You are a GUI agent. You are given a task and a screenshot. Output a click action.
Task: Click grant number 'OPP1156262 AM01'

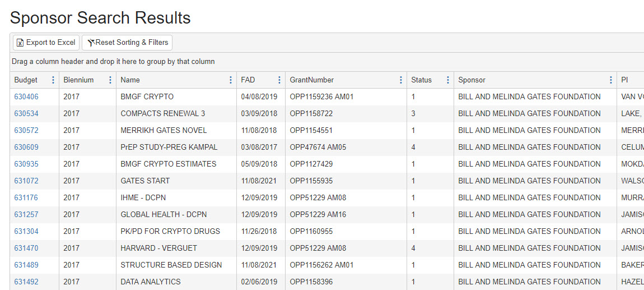click(321, 265)
